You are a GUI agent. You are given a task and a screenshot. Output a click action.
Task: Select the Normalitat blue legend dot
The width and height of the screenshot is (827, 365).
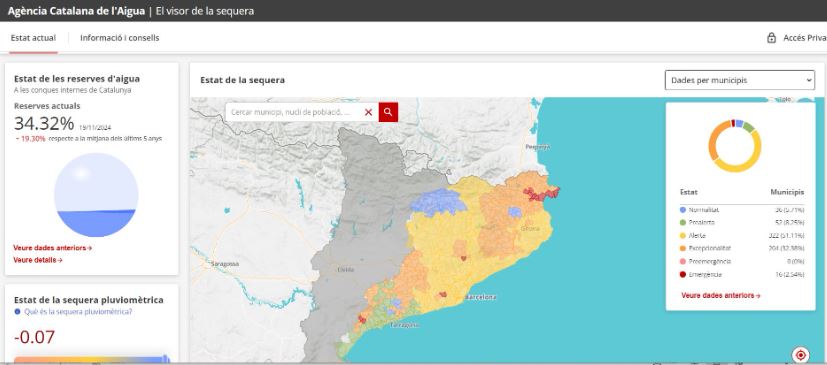click(683, 209)
